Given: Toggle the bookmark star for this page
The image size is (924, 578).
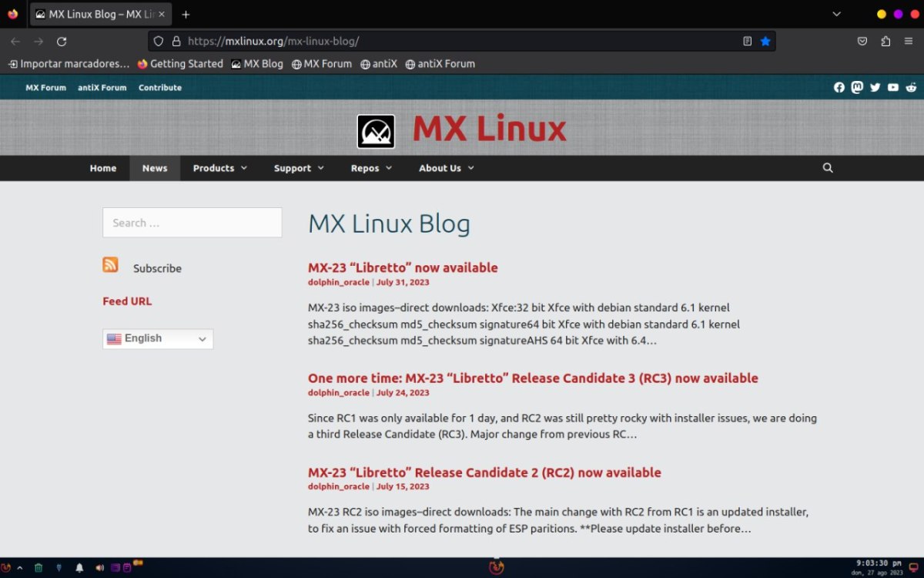Looking at the screenshot, I should click(765, 42).
